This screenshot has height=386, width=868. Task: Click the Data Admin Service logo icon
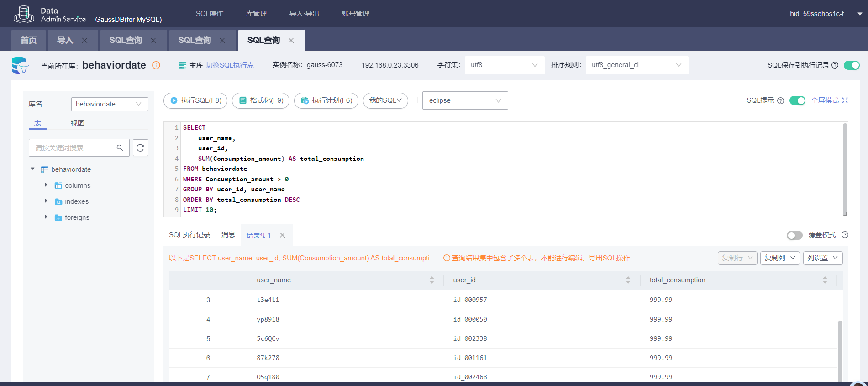click(x=24, y=14)
